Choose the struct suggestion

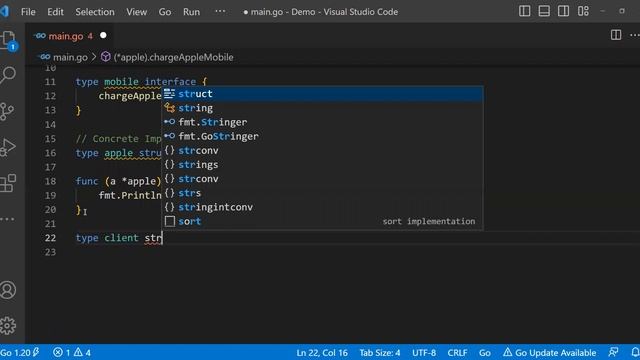point(322,94)
